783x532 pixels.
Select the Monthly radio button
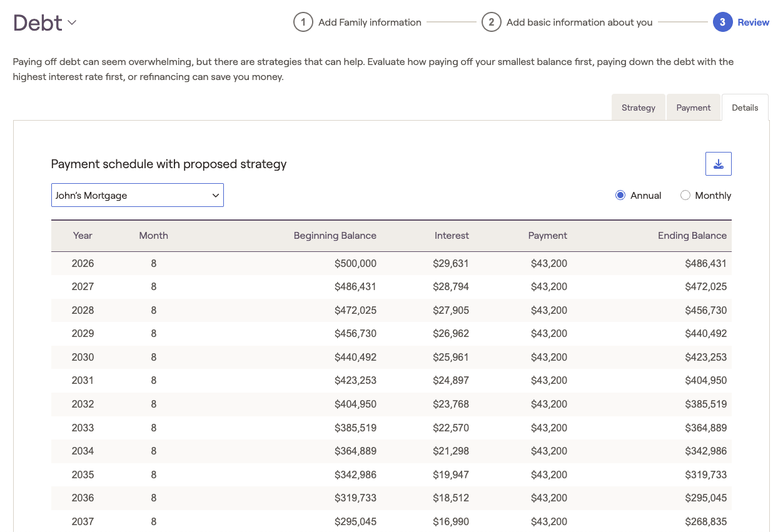coord(685,195)
